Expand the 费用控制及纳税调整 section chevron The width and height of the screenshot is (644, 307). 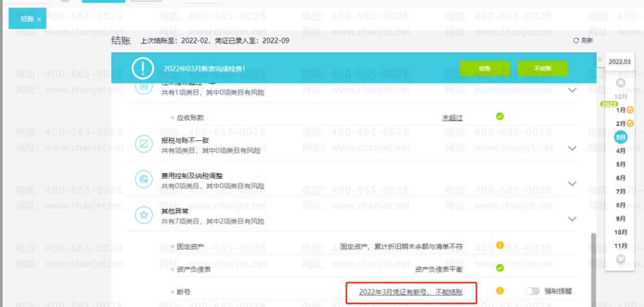click(572, 184)
